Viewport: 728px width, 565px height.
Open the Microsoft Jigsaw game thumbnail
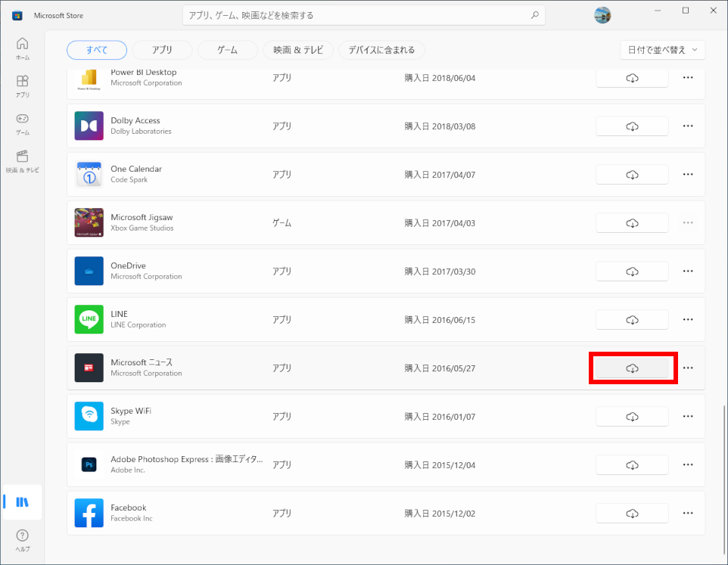click(x=89, y=222)
